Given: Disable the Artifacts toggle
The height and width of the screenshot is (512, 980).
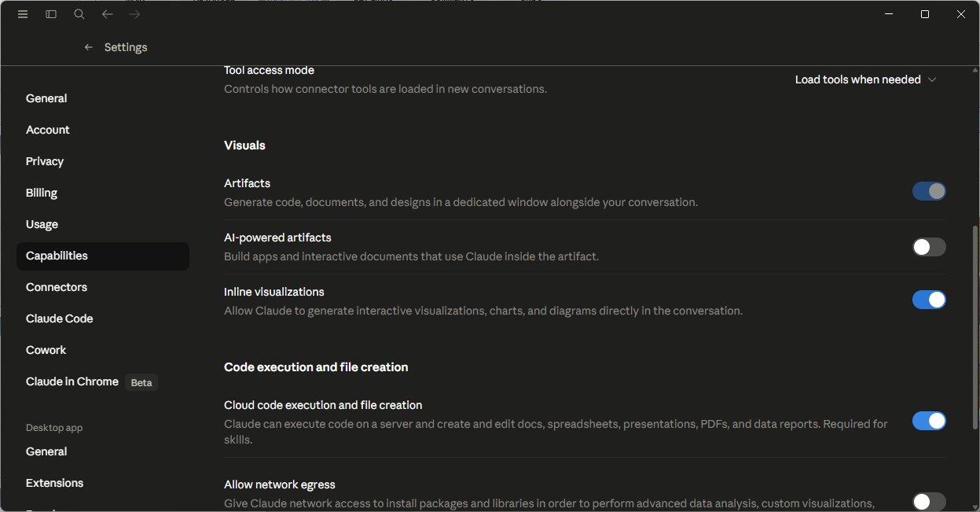Looking at the screenshot, I should click(x=929, y=191).
